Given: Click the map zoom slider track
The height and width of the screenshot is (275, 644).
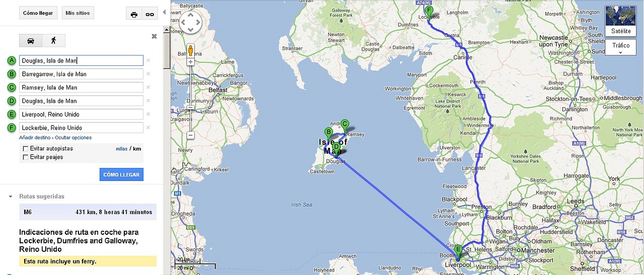Looking at the screenshot, I should click(191, 99).
